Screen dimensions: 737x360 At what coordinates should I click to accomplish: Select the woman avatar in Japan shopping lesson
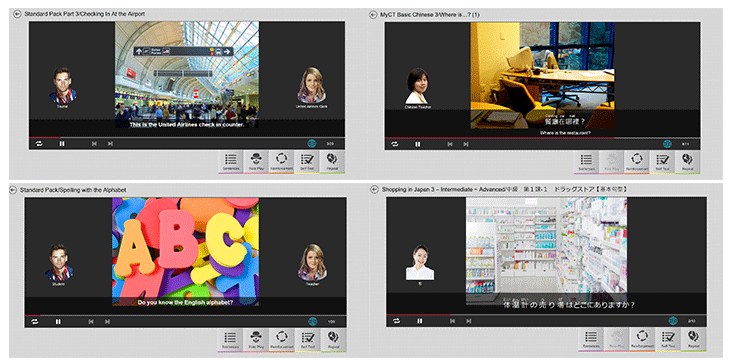click(x=420, y=262)
